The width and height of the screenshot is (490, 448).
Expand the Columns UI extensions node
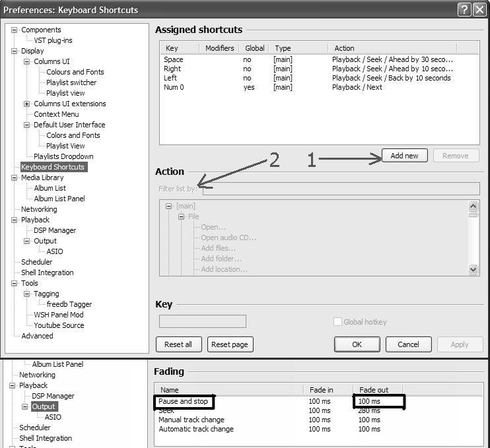click(x=27, y=104)
